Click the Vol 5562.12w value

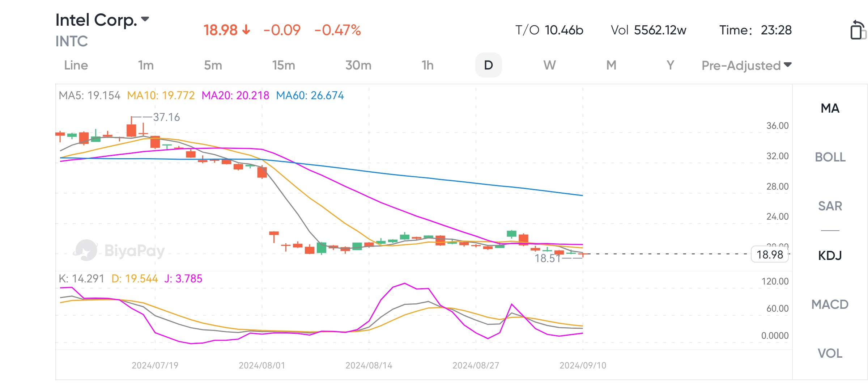click(x=648, y=30)
